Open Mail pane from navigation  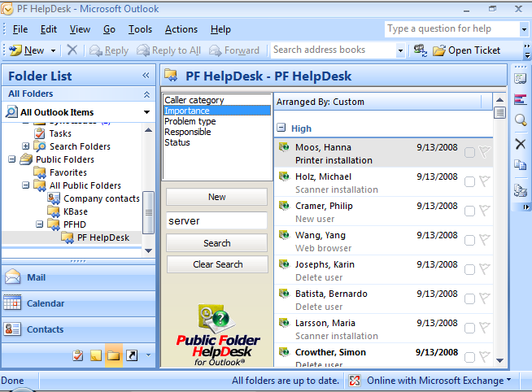(x=79, y=277)
